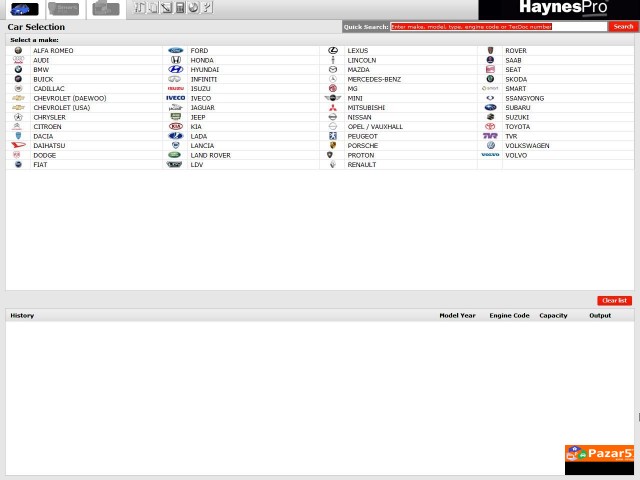Click the Kia logo icon
This screenshot has height=480, width=640.
(x=175, y=127)
